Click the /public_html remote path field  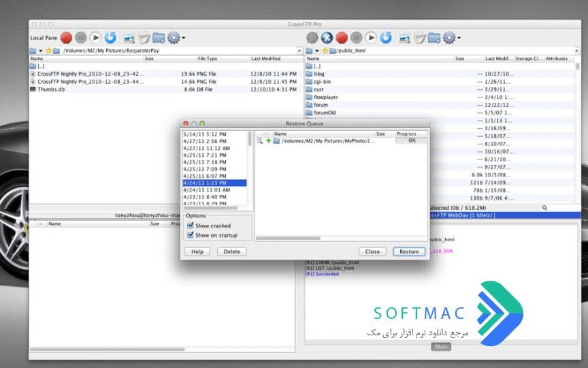pos(455,50)
